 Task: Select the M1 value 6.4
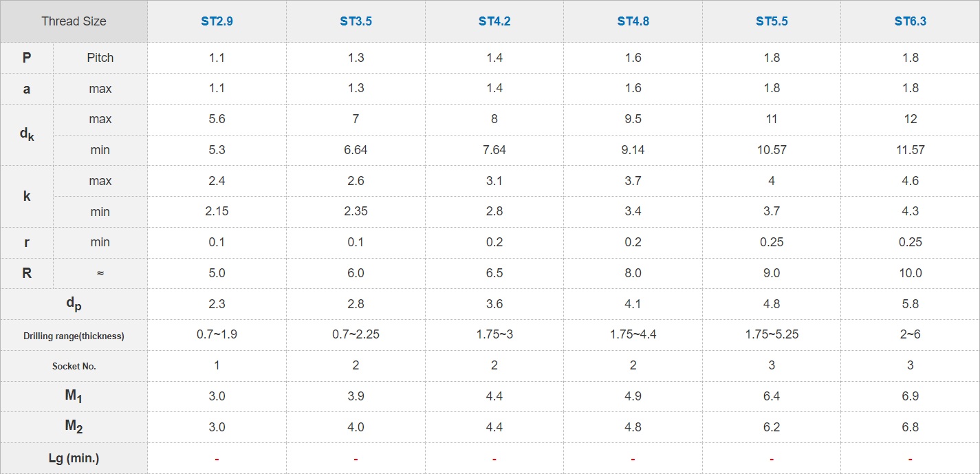(x=772, y=396)
